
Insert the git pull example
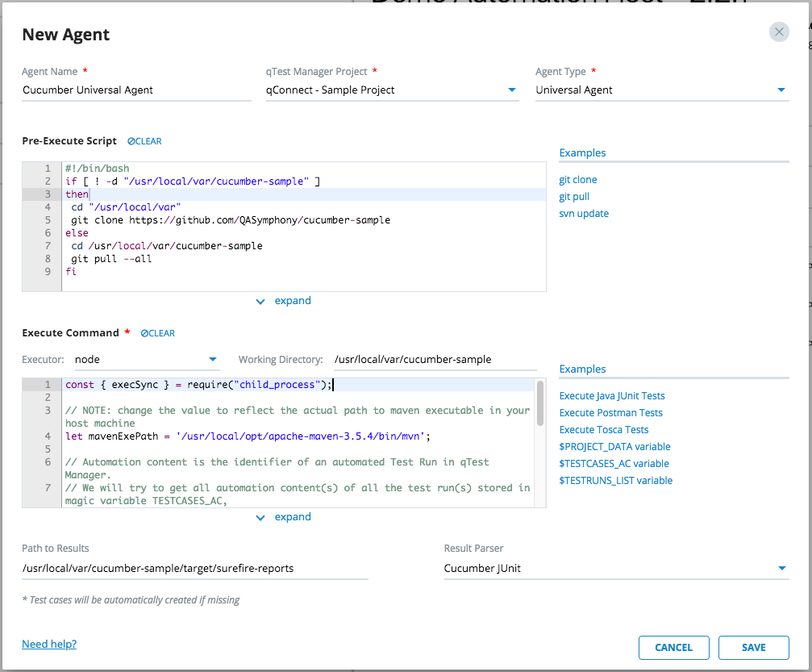(x=575, y=197)
